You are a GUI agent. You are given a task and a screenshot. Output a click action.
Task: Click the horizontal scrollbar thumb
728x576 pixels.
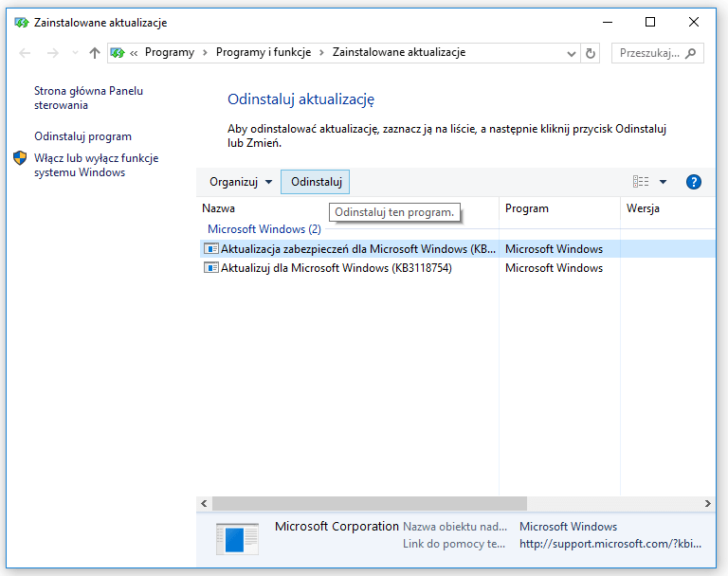pyautogui.click(x=370, y=503)
